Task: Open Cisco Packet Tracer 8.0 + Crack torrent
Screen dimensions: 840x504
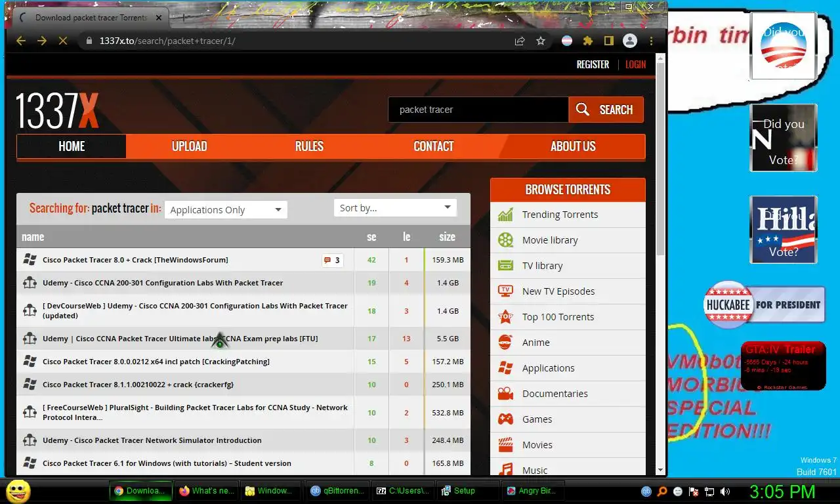Action: [135, 260]
